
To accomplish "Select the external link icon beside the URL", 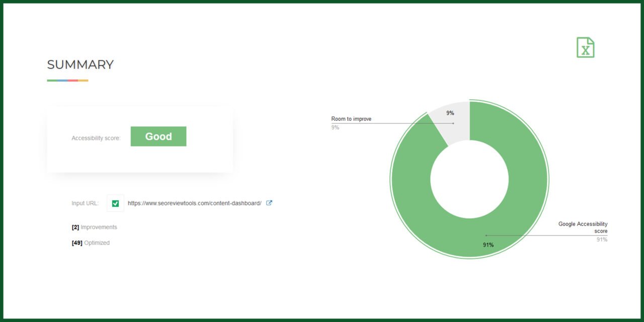I will (x=269, y=203).
